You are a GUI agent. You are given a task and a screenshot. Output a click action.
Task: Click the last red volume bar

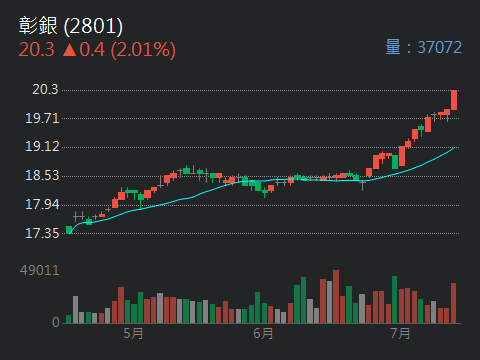point(454,303)
